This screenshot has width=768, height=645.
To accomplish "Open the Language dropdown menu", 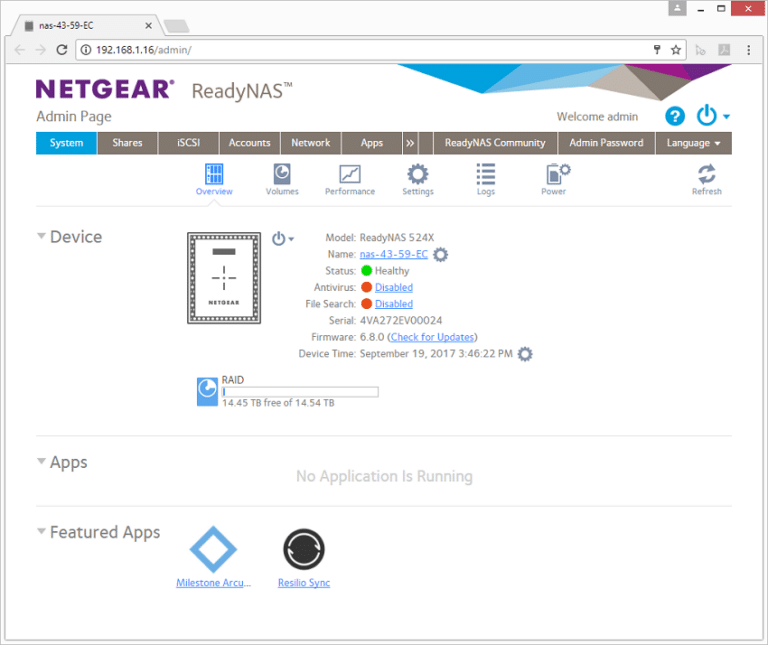I will (x=693, y=143).
